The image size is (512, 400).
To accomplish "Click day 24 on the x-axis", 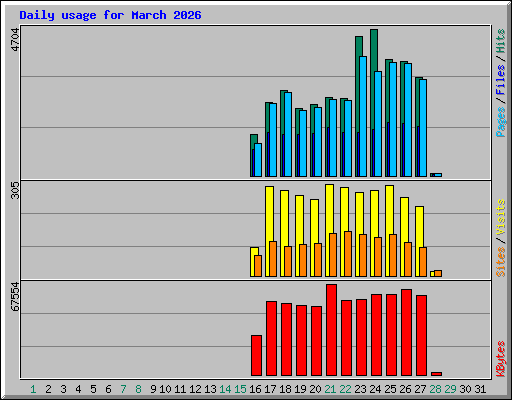I will 375,389.
